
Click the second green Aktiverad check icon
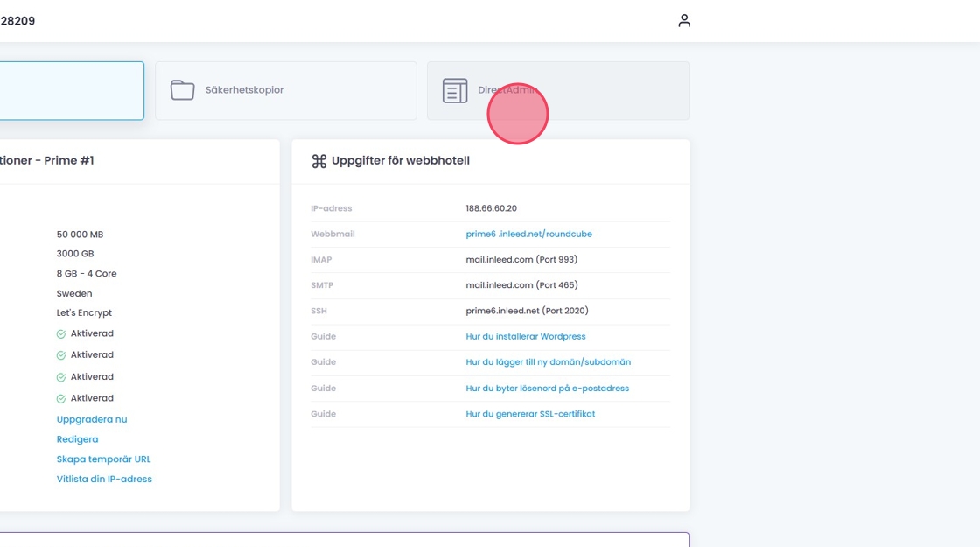(61, 355)
